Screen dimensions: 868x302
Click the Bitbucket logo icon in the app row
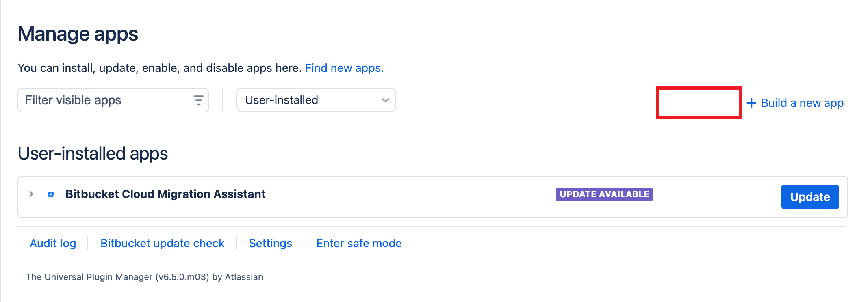[x=51, y=194]
